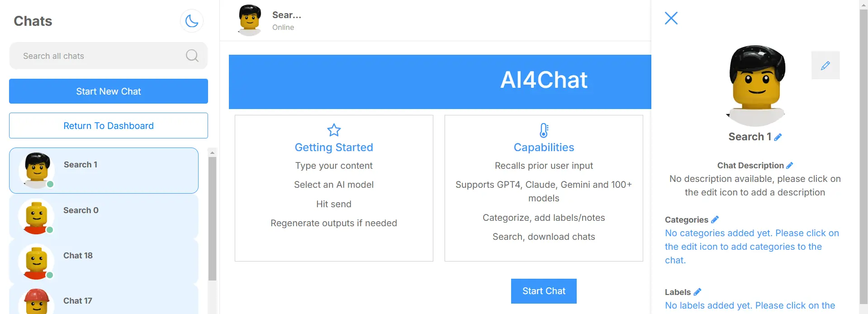The width and height of the screenshot is (868, 314).
Task: Open the Search 0 chat
Action: pos(104,216)
